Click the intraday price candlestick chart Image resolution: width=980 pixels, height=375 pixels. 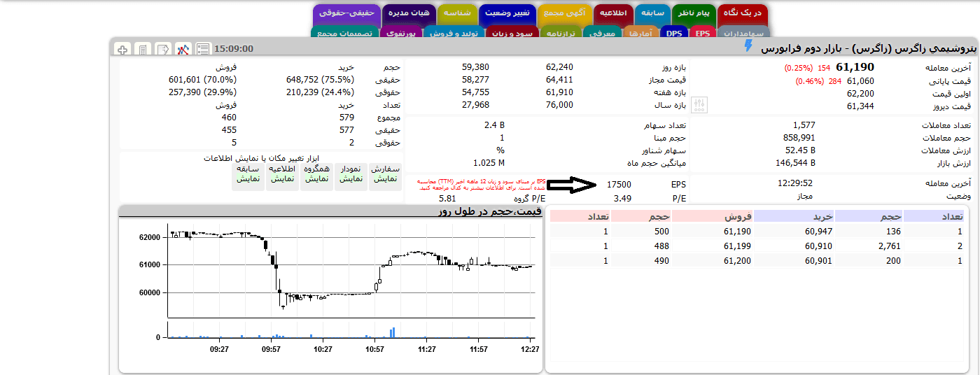coord(352,271)
